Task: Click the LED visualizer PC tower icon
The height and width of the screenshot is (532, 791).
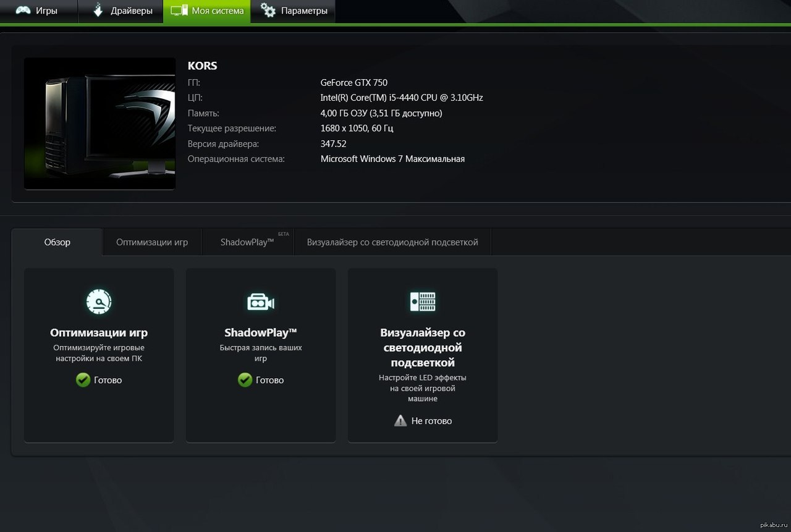Action: [x=423, y=302]
